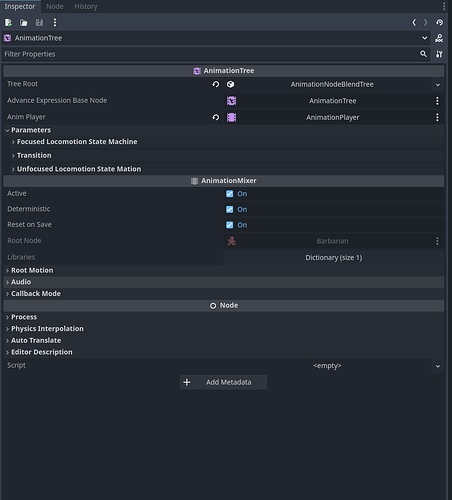Viewport: 452px width, 500px height.
Task: Click the create new resource icon
Action: 8,23
